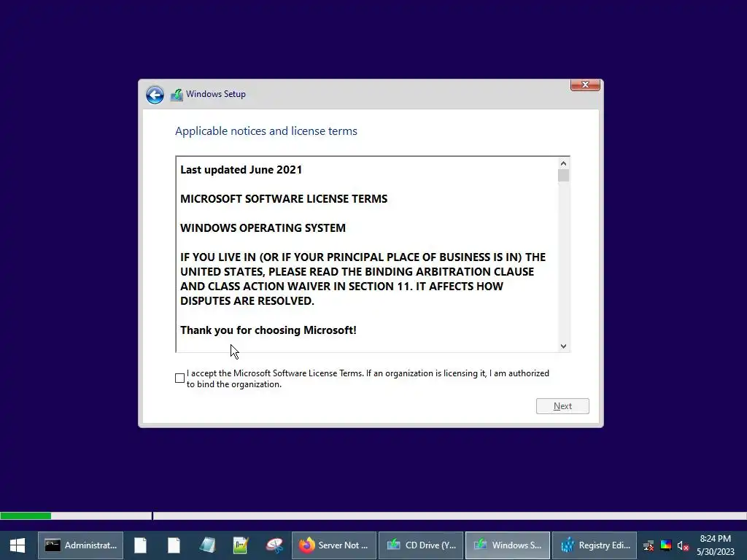Click the green setup progress bar
This screenshot has height=560, width=747.
pyautogui.click(x=26, y=516)
